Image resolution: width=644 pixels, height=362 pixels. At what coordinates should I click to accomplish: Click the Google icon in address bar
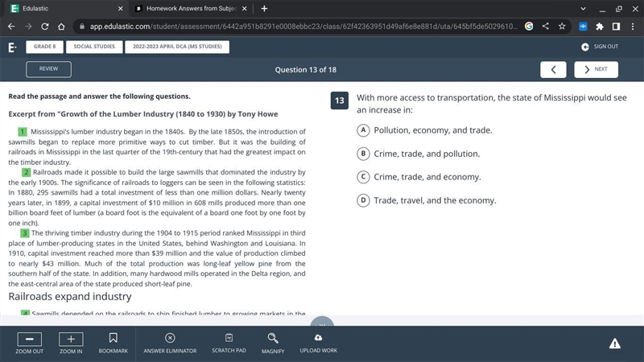(529, 27)
